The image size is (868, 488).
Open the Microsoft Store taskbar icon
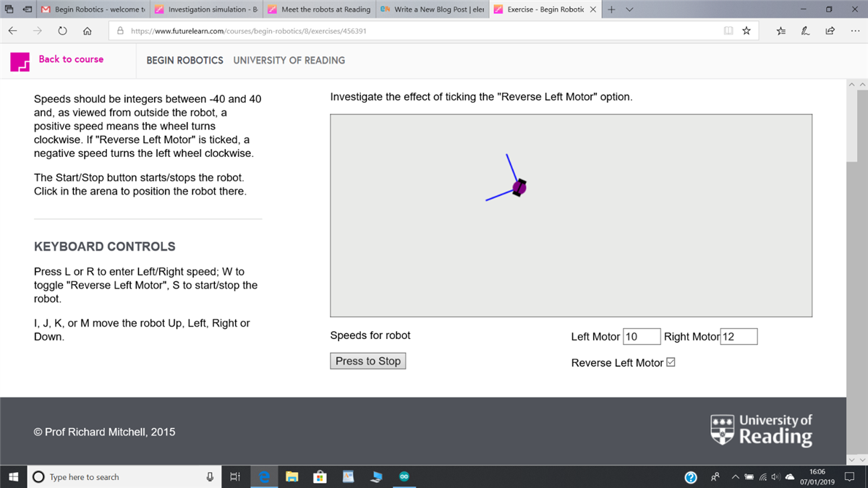(x=320, y=476)
